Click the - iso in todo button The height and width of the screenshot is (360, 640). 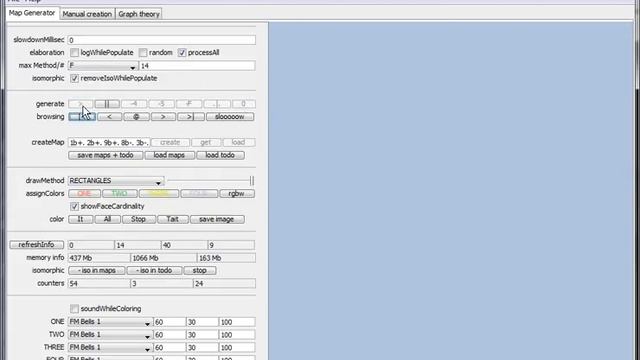pos(154,271)
